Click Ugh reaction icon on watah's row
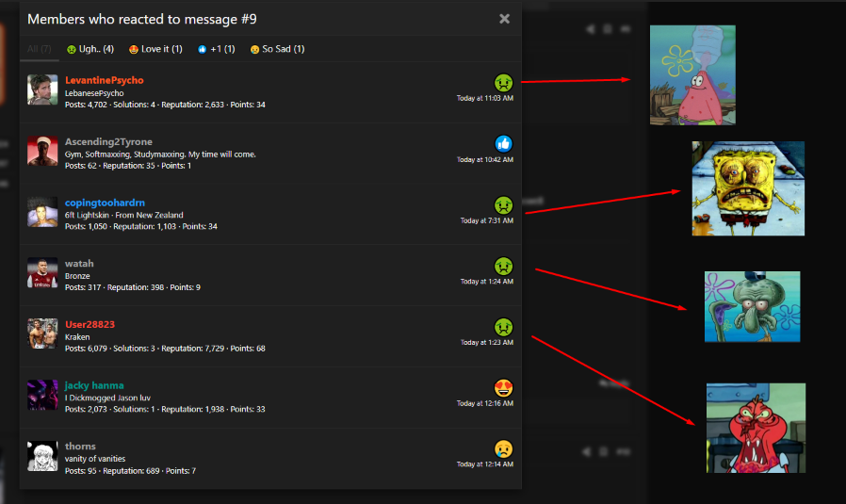Viewport: 846px width, 504px height. [503, 266]
